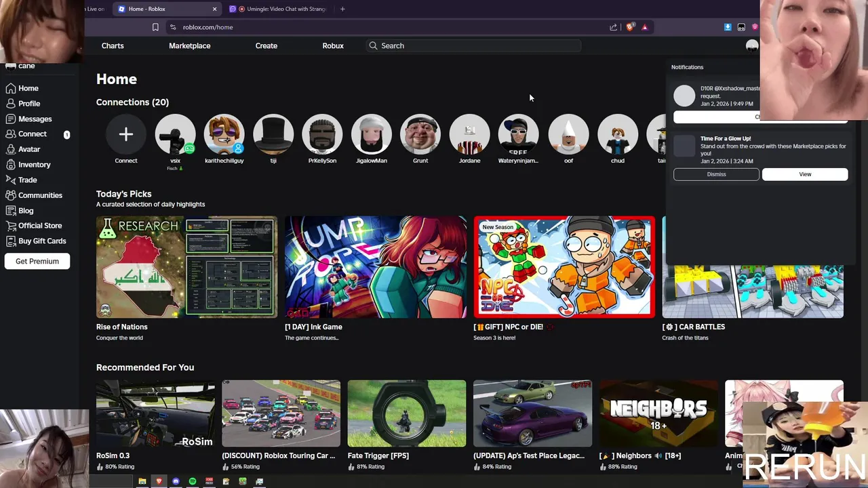
Task: Open Wateryninjam's avatar in connections
Action: click(519, 134)
